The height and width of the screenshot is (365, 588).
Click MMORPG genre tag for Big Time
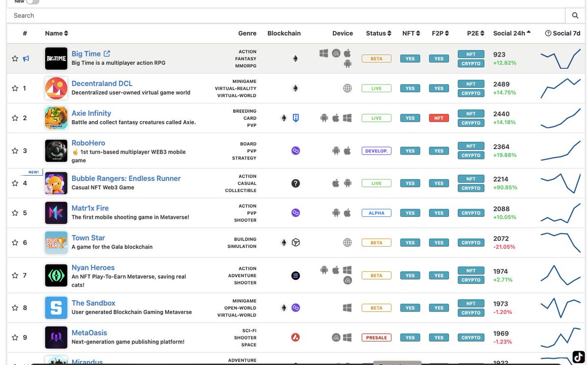coord(245,66)
